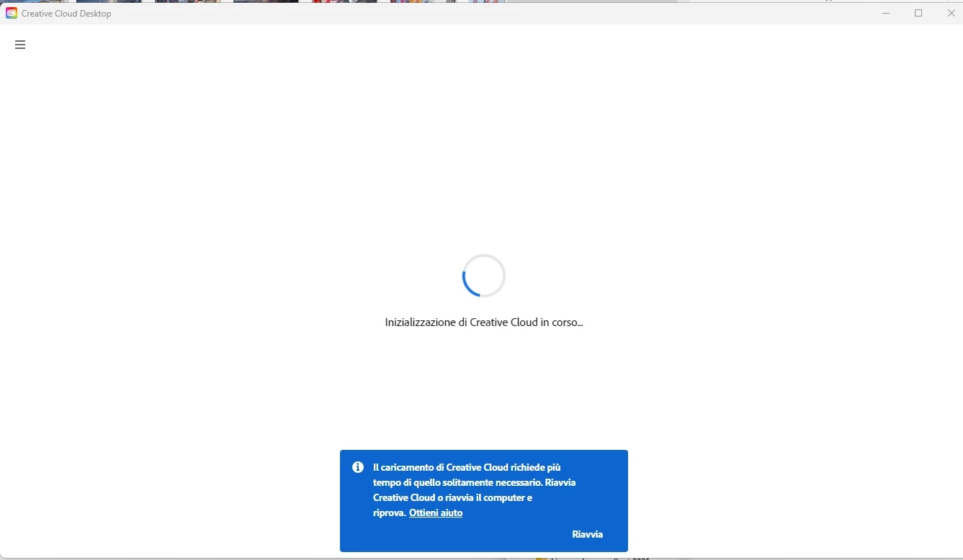Open the hamburger menu icon
The height and width of the screenshot is (560, 963).
point(20,45)
